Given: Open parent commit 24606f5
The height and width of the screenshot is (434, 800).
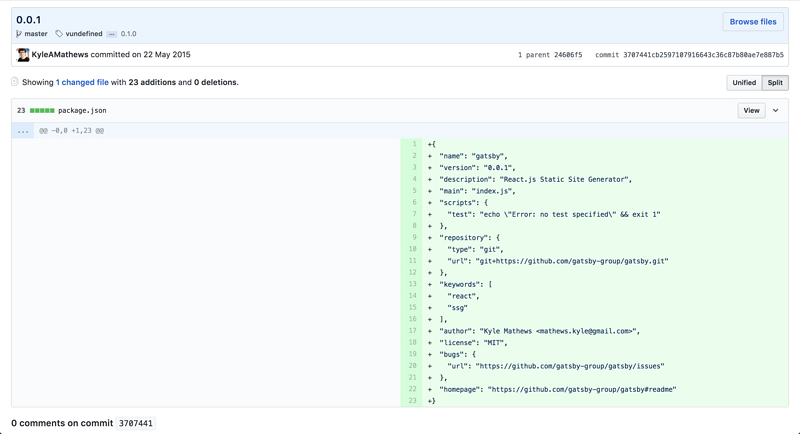Looking at the screenshot, I should (568, 55).
